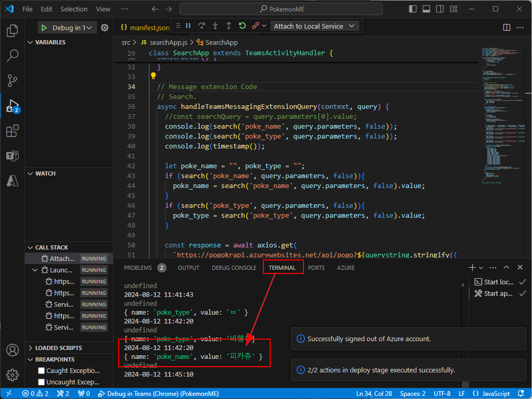Open the Search view in activity bar

click(12, 55)
